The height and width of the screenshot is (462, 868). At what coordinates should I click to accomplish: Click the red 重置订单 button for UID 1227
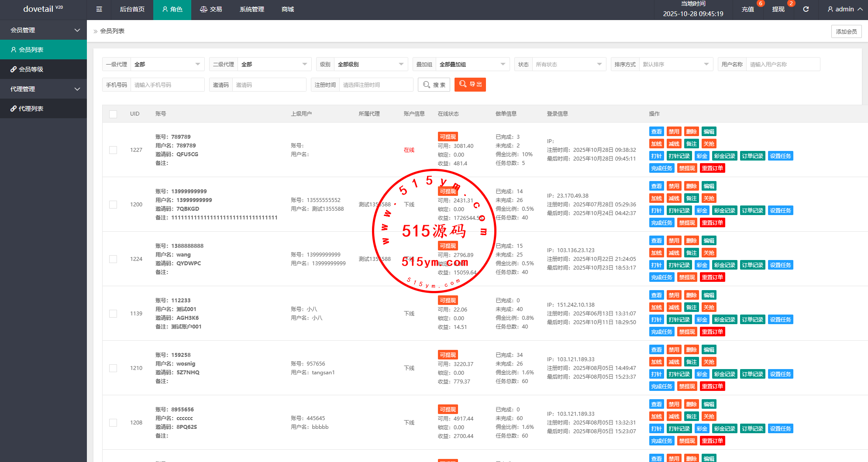coord(712,168)
